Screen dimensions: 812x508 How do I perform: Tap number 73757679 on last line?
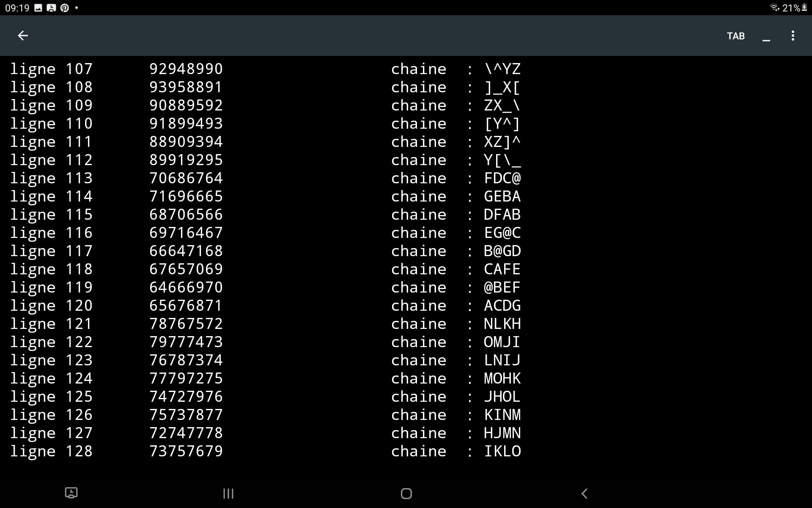(x=186, y=451)
